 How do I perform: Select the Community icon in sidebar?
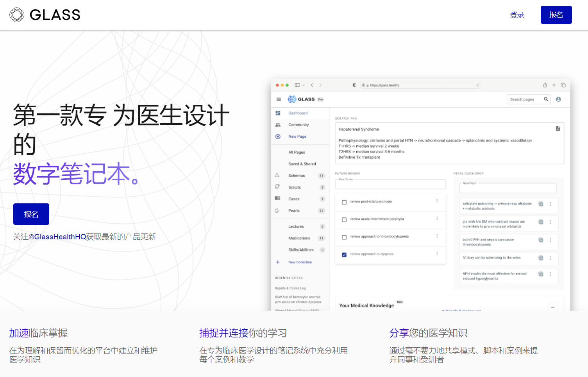[x=278, y=124]
